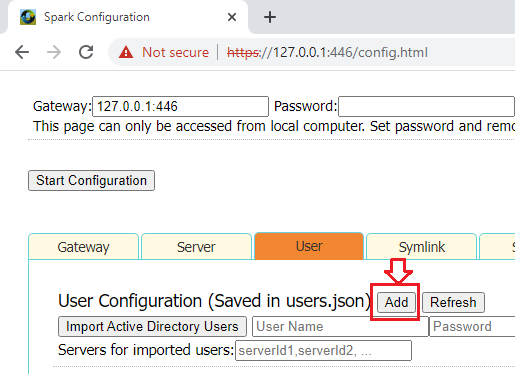Click the user Password field beside User Name
515x374 pixels.
[x=472, y=326]
